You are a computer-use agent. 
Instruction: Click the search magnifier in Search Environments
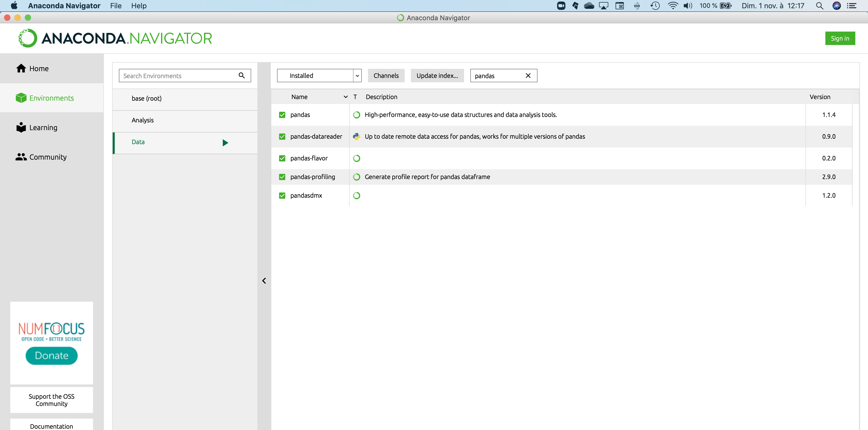pyautogui.click(x=242, y=76)
